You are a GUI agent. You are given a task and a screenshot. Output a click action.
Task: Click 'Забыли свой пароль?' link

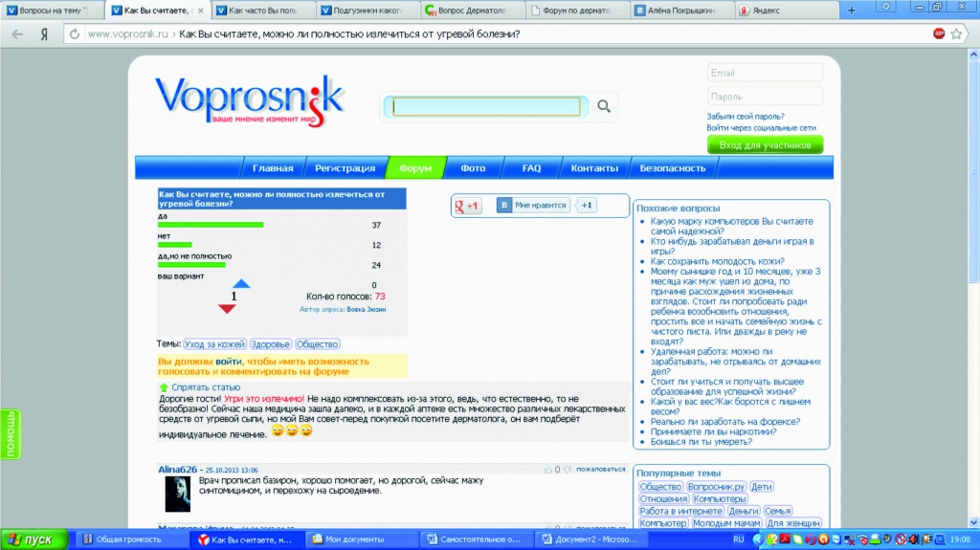click(746, 116)
